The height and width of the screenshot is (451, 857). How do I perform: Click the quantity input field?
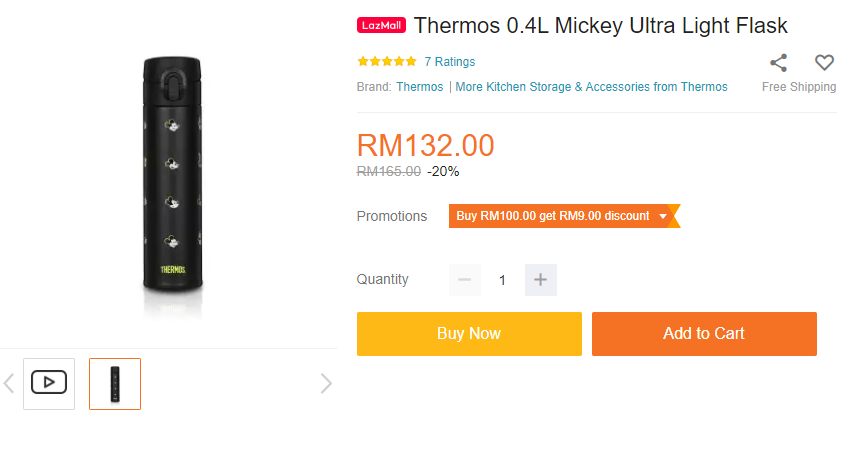coord(502,280)
